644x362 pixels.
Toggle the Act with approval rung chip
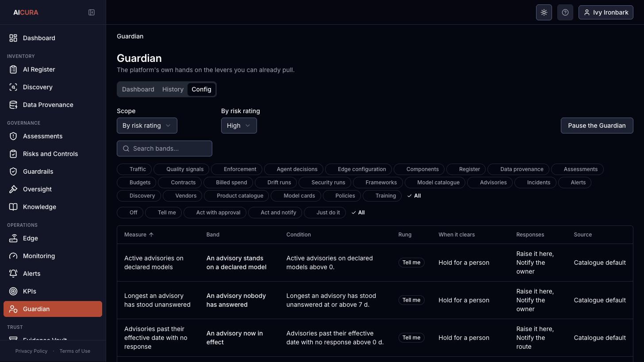[215, 213]
